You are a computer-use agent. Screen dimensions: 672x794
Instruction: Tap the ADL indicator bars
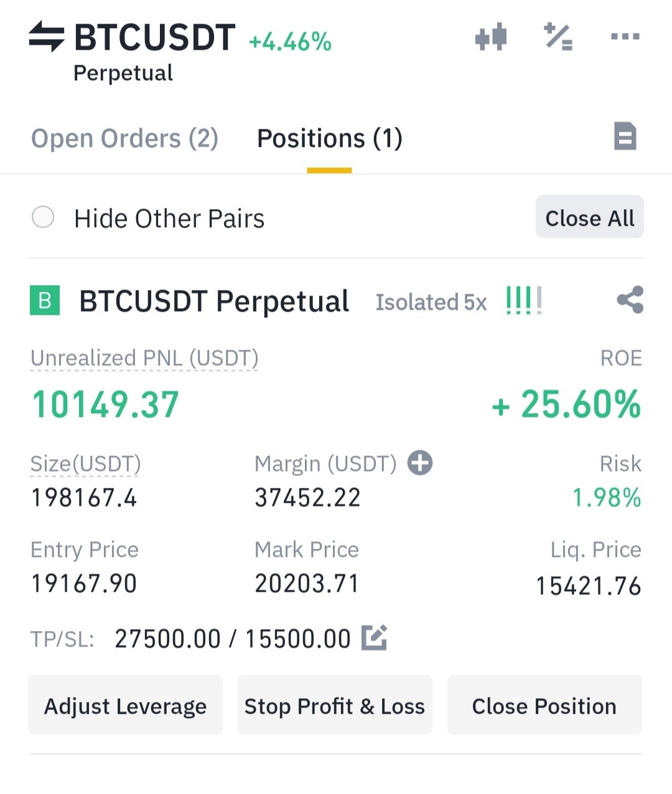click(524, 301)
